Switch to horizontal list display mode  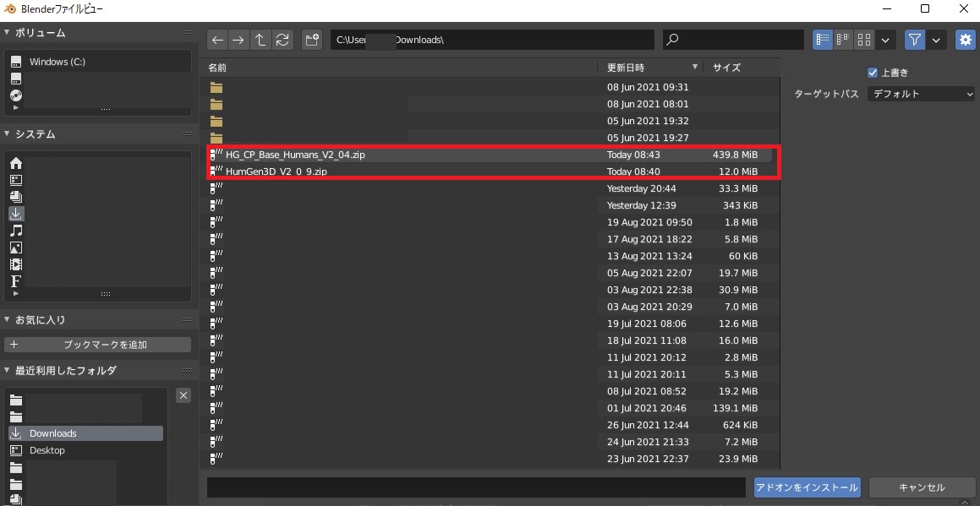coord(843,40)
